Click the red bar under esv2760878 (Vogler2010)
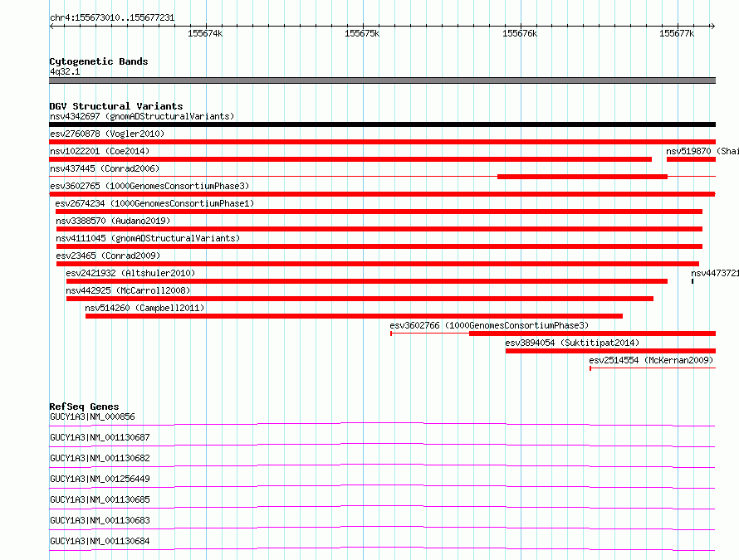The height and width of the screenshot is (560, 739). (x=382, y=142)
